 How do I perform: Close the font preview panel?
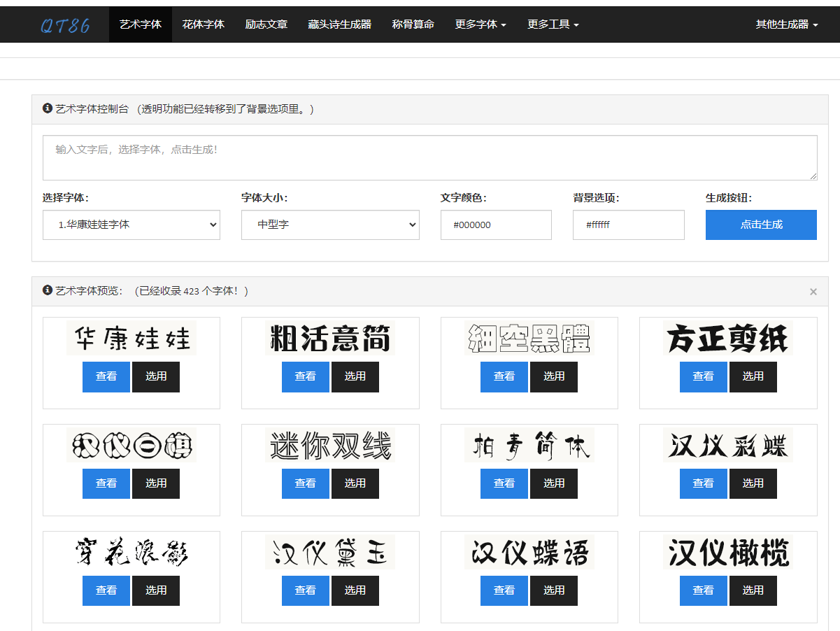[x=813, y=292]
